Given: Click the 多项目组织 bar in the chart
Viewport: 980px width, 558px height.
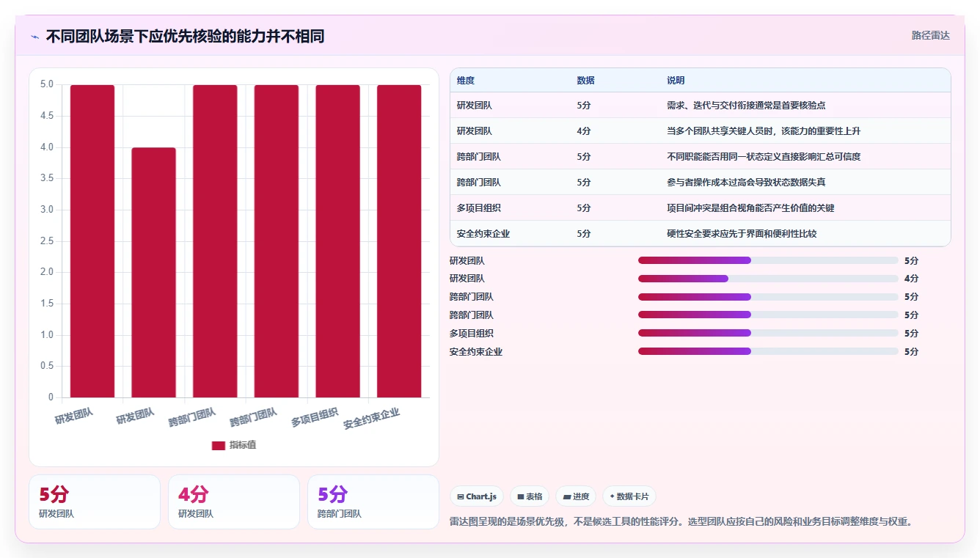Looking at the screenshot, I should [x=338, y=241].
